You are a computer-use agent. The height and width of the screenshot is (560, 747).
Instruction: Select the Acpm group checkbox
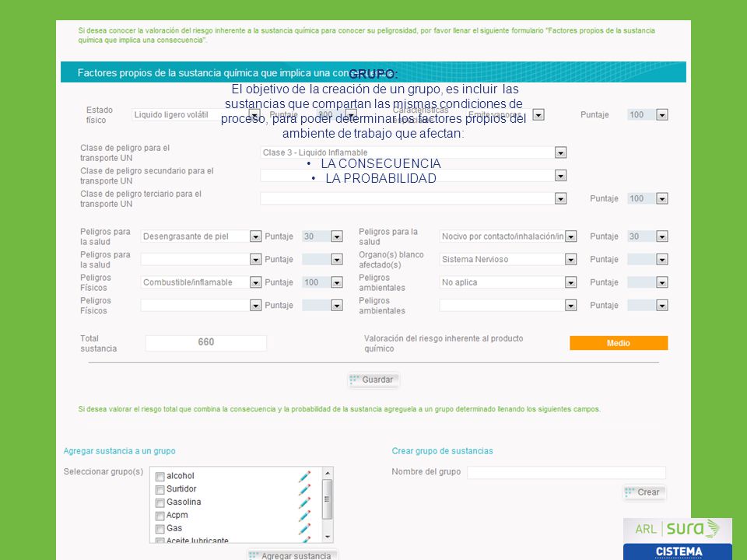click(x=160, y=516)
